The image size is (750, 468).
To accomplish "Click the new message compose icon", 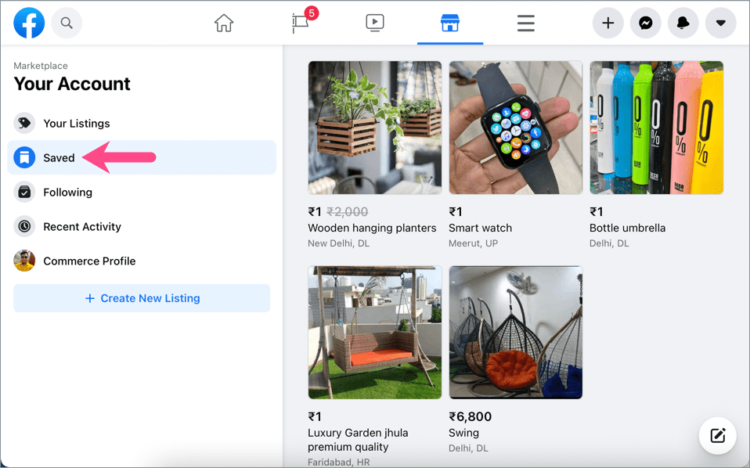I will (x=717, y=435).
